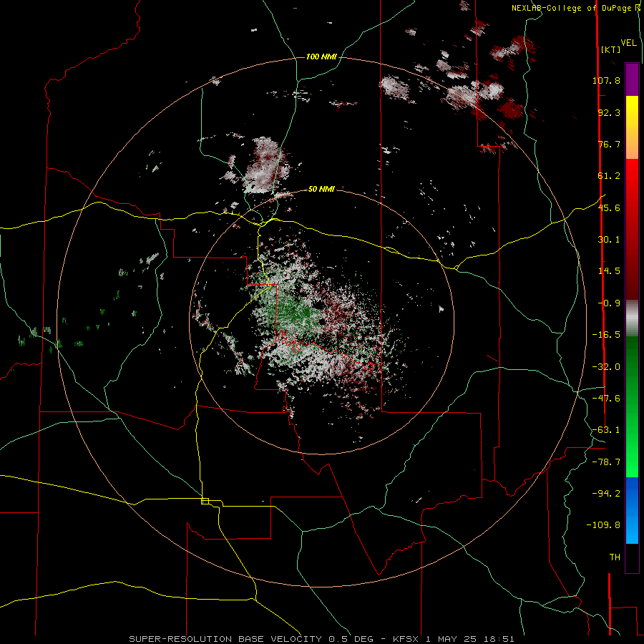
Task: Click the 100 NMI range ring label
Action: tap(321, 57)
